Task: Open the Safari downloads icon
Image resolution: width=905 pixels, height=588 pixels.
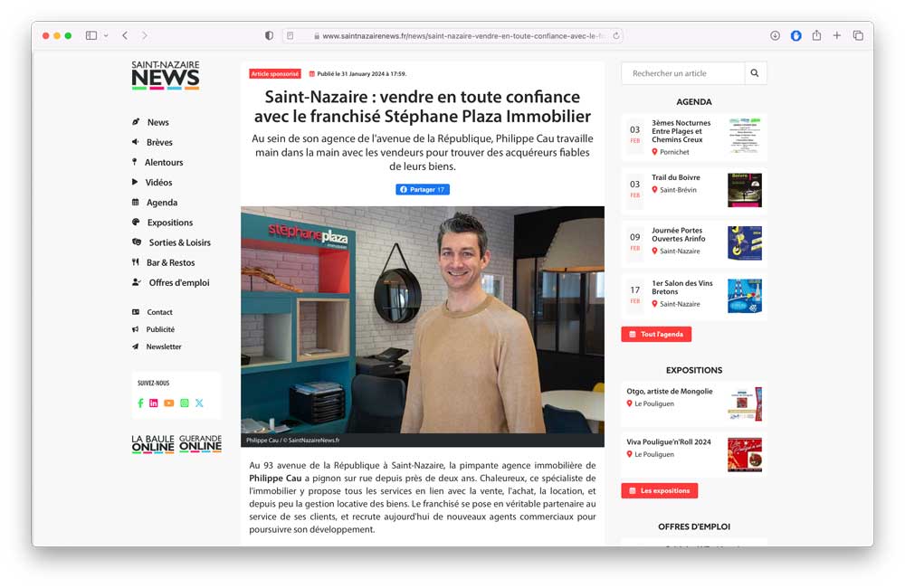Action: point(775,36)
